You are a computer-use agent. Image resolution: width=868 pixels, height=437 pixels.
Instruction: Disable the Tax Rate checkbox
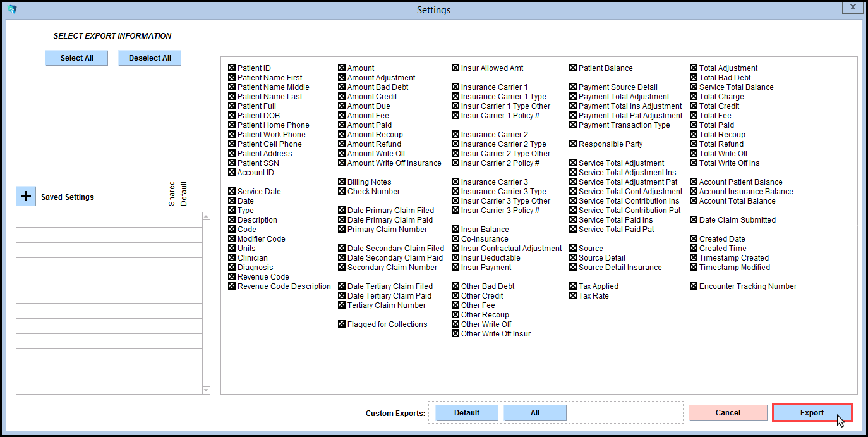click(573, 296)
